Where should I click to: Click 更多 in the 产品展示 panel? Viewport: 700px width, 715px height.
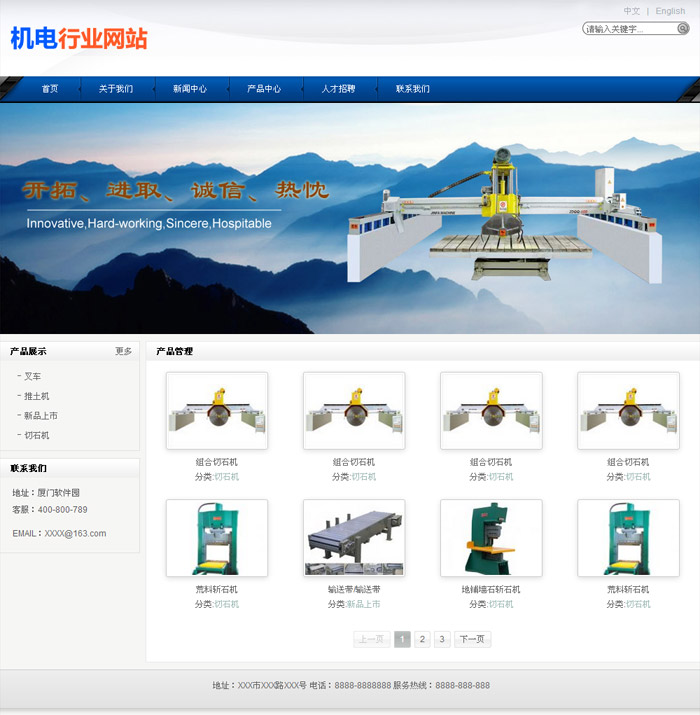coord(123,351)
